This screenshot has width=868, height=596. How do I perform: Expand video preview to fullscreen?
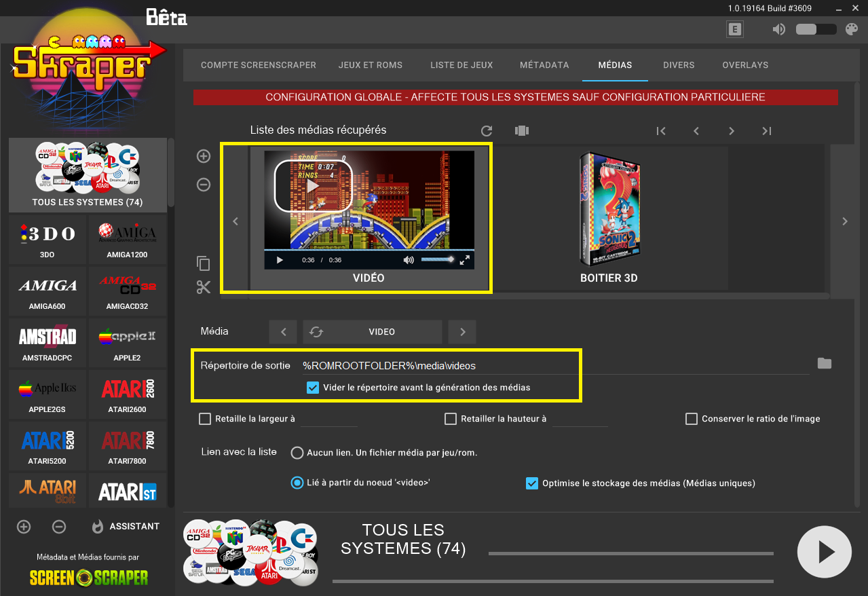[x=465, y=260]
